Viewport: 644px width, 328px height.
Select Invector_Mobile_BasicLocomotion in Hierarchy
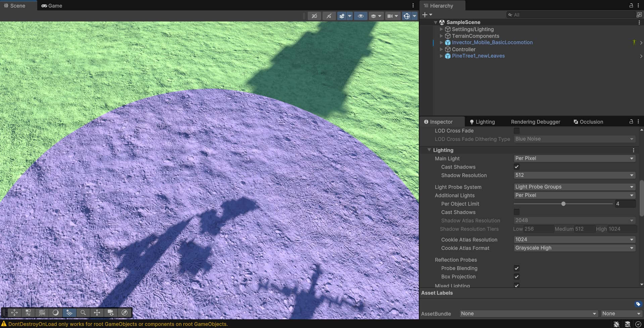tap(492, 43)
